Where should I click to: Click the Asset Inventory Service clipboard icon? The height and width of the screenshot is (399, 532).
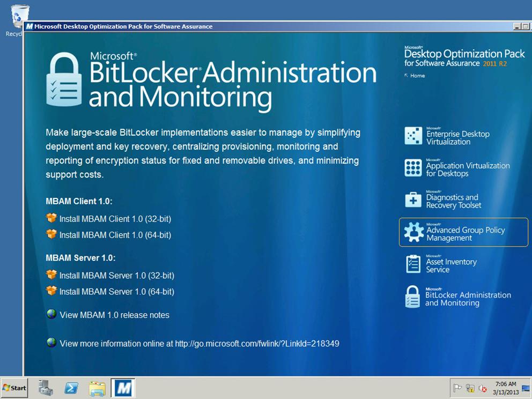[x=413, y=264]
